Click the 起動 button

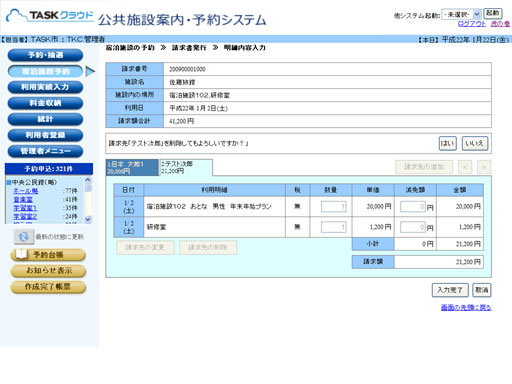[x=493, y=13]
